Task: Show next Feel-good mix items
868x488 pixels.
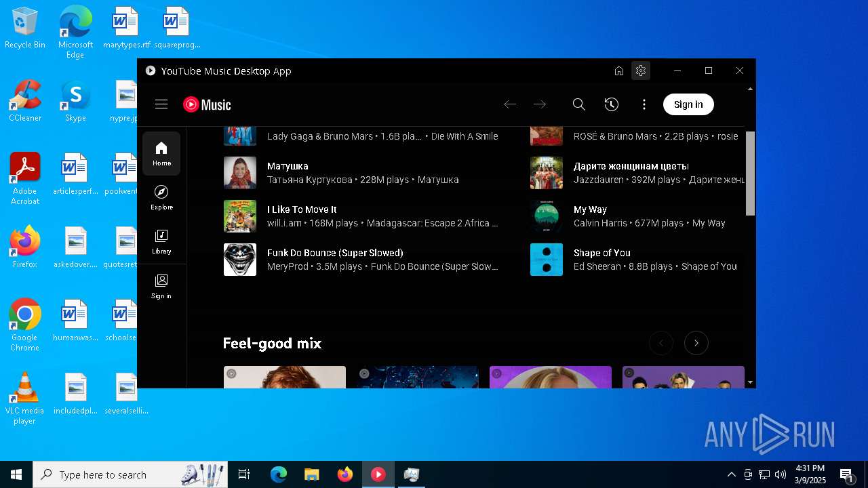Action: click(x=696, y=343)
